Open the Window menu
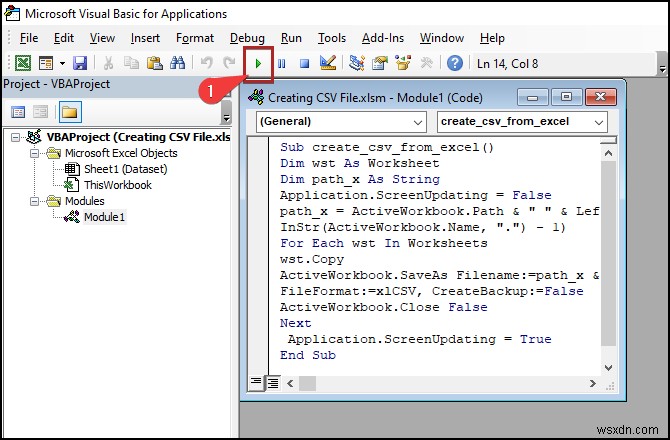Screen dimensions: 670x440 (442, 38)
